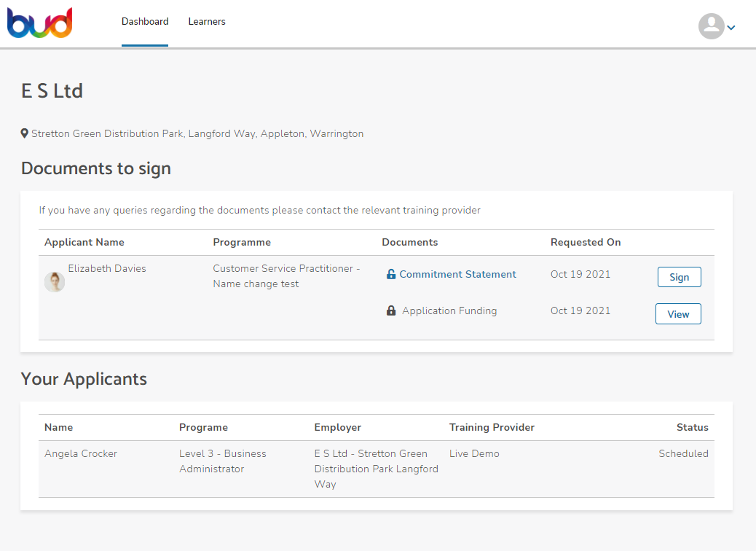
Task: Click the person silhouette in the top-right circle
Action: coord(711,26)
